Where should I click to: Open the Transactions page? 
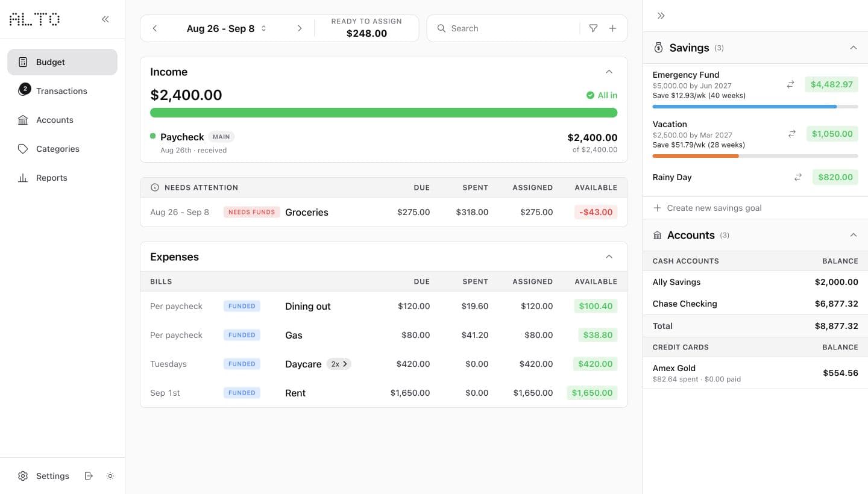(62, 91)
